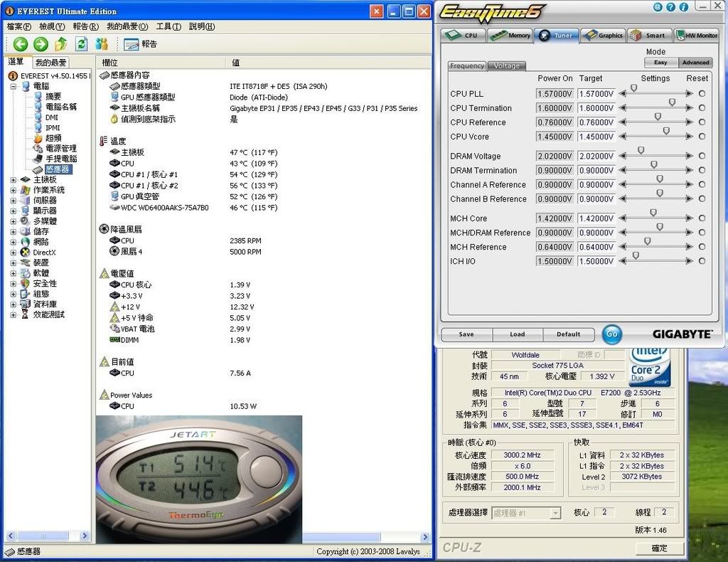Select the CPU PLL reset radio button
Screen dimensions: 728x562
coord(702,93)
